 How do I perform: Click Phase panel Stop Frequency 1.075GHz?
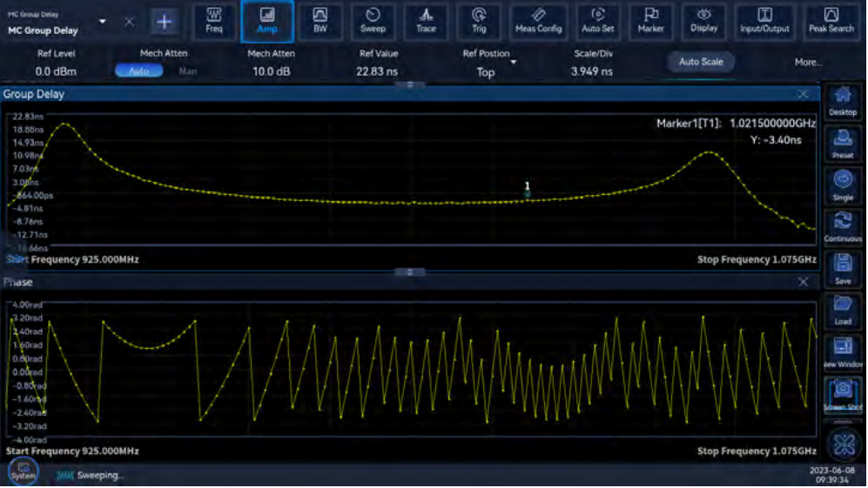coord(757,451)
